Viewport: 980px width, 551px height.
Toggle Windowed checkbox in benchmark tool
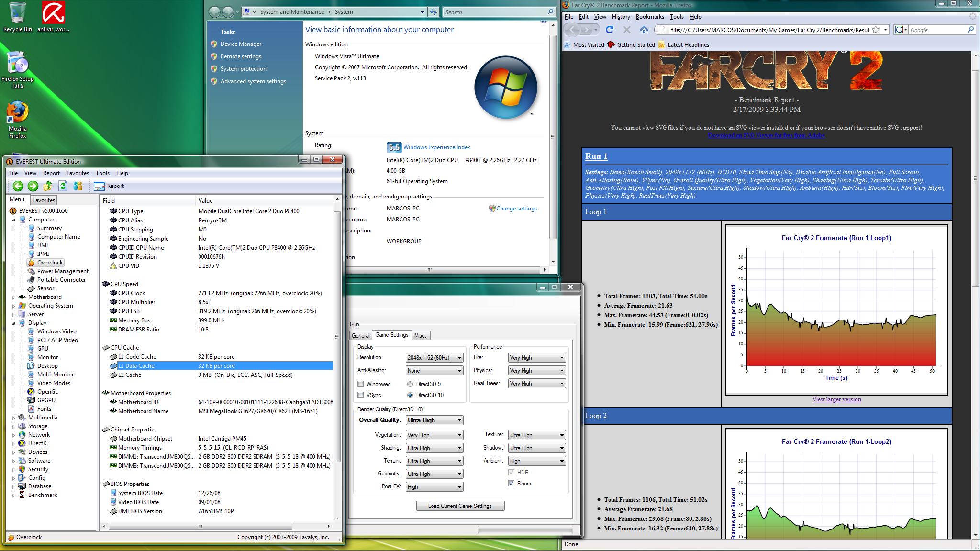click(x=361, y=384)
